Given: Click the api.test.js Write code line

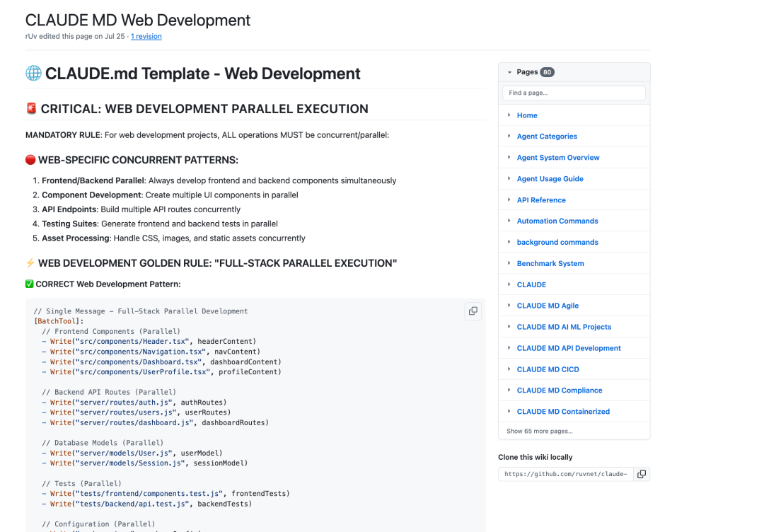Looking at the screenshot, I should click(x=146, y=504).
